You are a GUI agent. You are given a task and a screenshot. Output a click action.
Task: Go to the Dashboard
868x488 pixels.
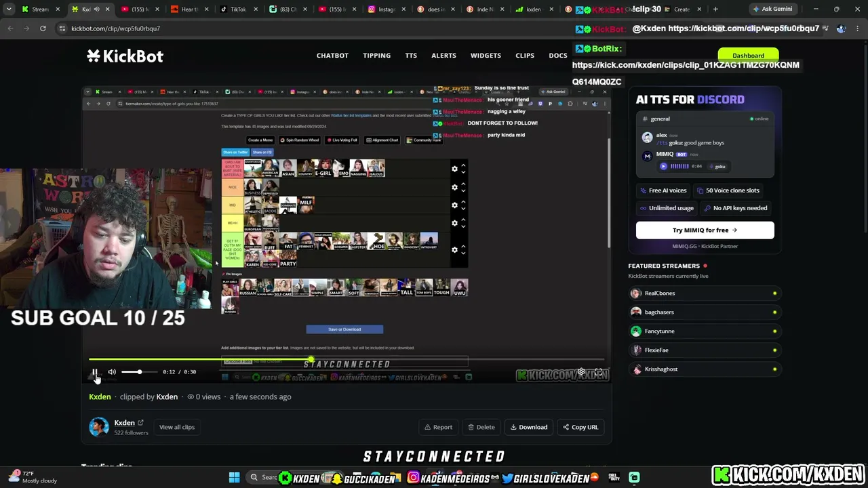[748, 56]
